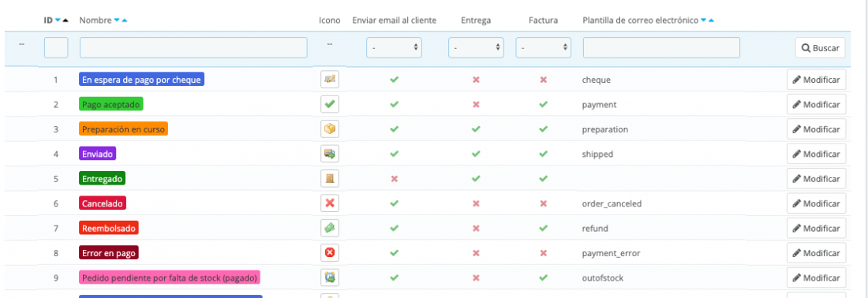868x298 pixels.
Task: Click the Nombre filter input field
Action: click(193, 47)
